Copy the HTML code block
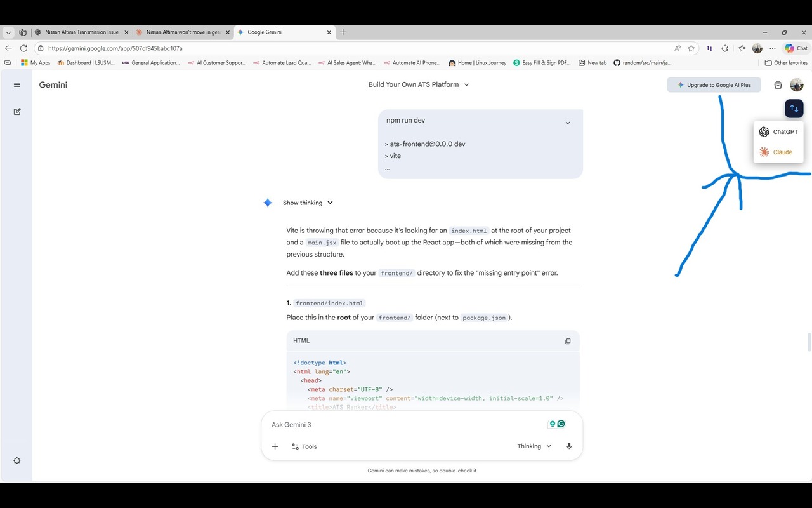812x508 pixels. point(568,341)
